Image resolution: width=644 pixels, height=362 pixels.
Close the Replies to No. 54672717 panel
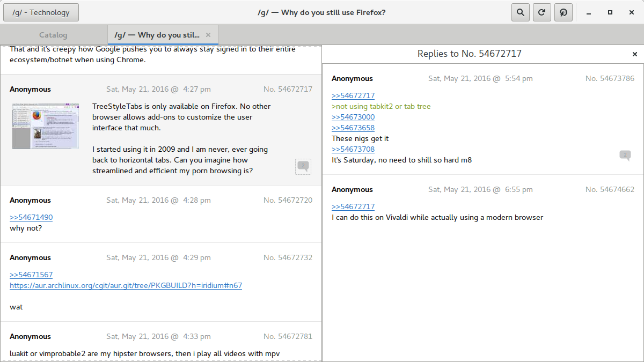(x=635, y=54)
